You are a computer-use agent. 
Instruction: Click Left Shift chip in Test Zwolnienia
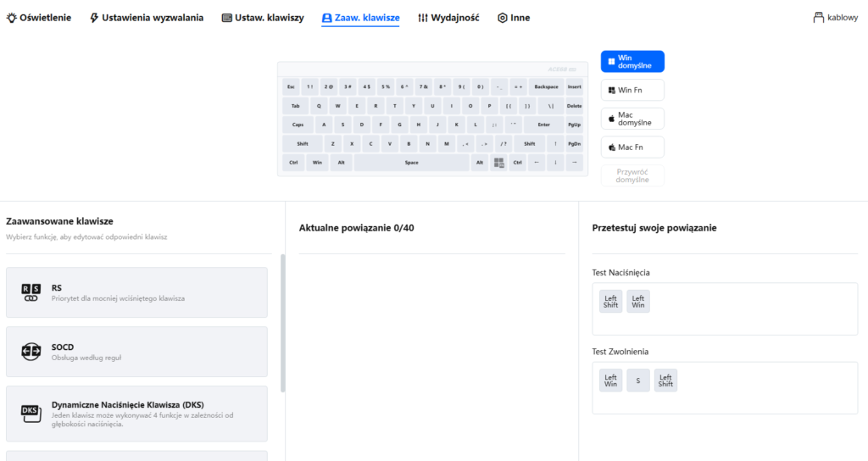665,380
